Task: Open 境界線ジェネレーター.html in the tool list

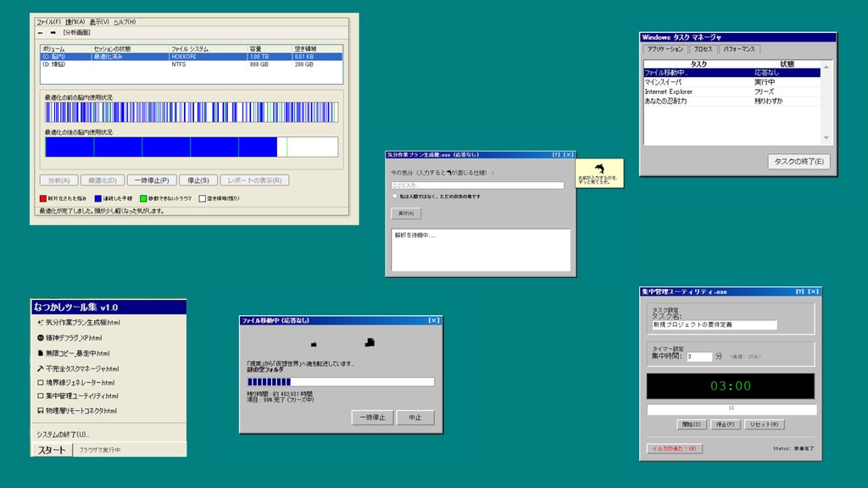Action: coord(75,382)
